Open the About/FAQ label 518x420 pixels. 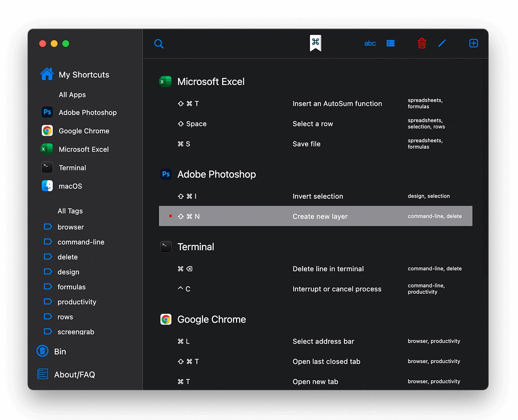click(75, 375)
